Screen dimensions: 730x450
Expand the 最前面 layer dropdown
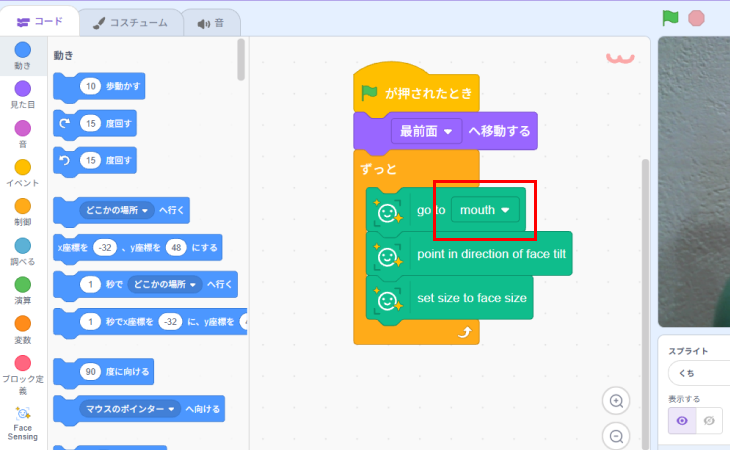(427, 131)
